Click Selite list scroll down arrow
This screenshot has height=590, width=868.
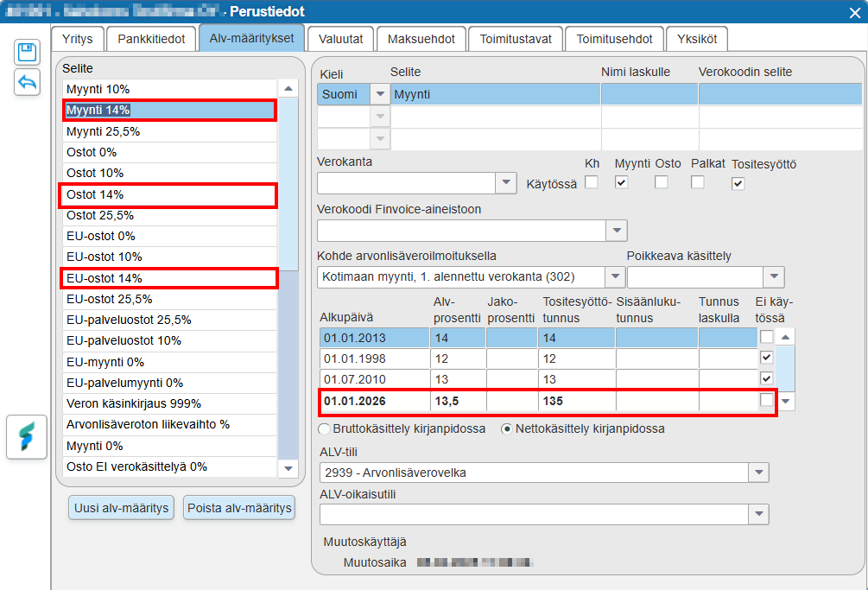pos(288,468)
